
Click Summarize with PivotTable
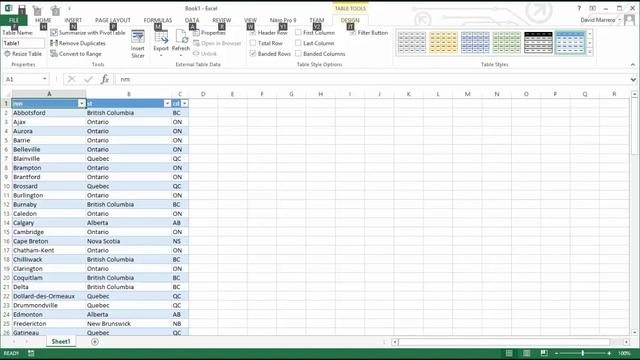[x=87, y=33]
